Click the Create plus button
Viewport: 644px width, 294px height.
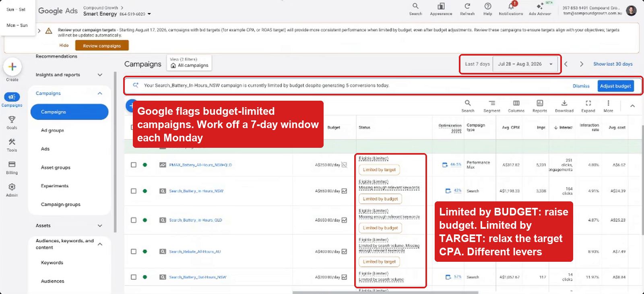12,67
